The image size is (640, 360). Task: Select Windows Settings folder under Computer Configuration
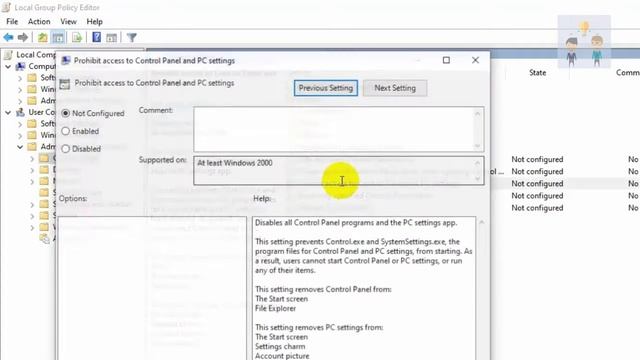pos(32,89)
